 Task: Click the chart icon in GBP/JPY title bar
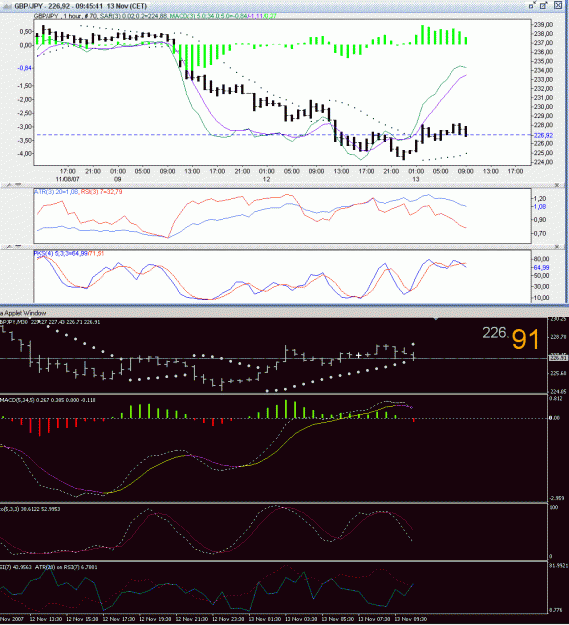pos(7,6)
